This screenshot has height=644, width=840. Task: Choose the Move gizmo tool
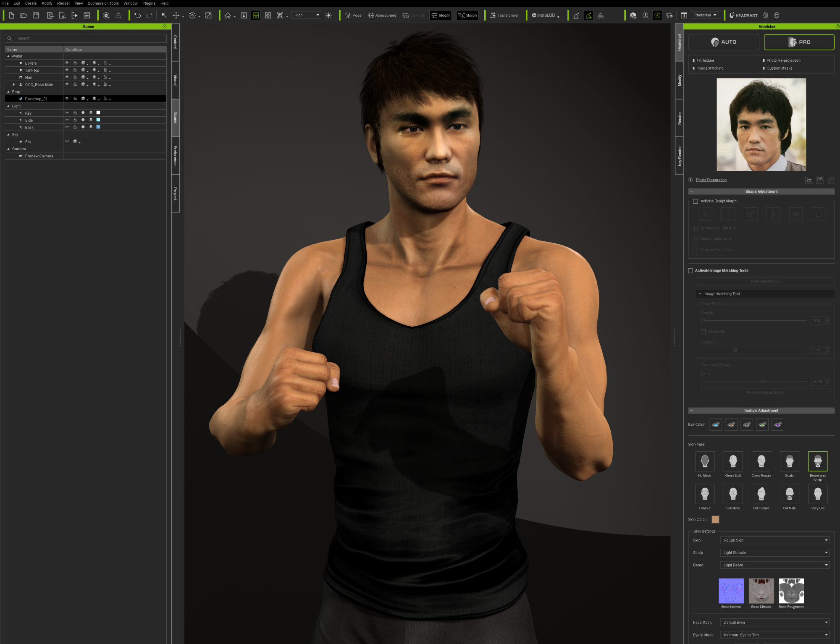click(176, 16)
